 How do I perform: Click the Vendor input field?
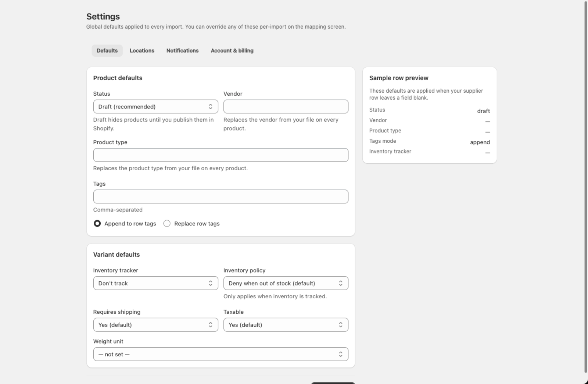pyautogui.click(x=286, y=107)
